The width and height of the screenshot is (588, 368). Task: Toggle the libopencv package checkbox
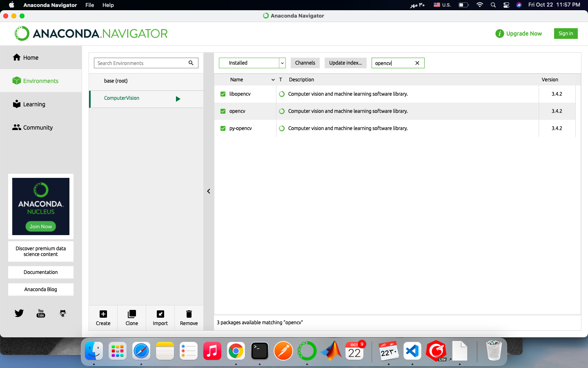(x=223, y=94)
